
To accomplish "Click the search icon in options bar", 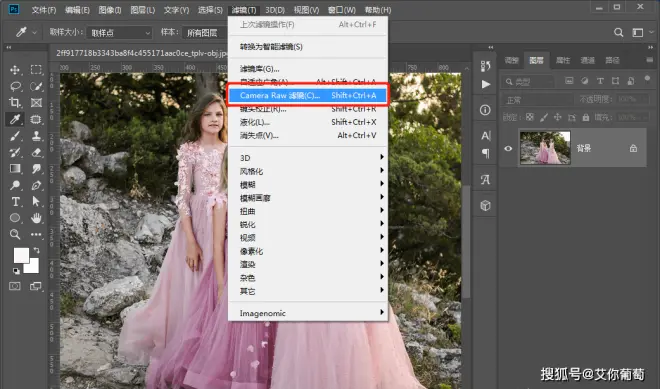I will [x=618, y=32].
